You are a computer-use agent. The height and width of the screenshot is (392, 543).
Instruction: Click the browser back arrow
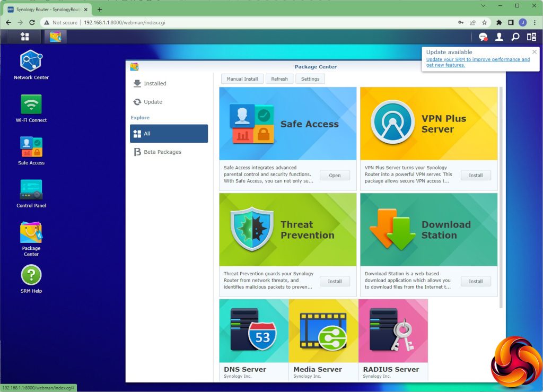pos(8,22)
